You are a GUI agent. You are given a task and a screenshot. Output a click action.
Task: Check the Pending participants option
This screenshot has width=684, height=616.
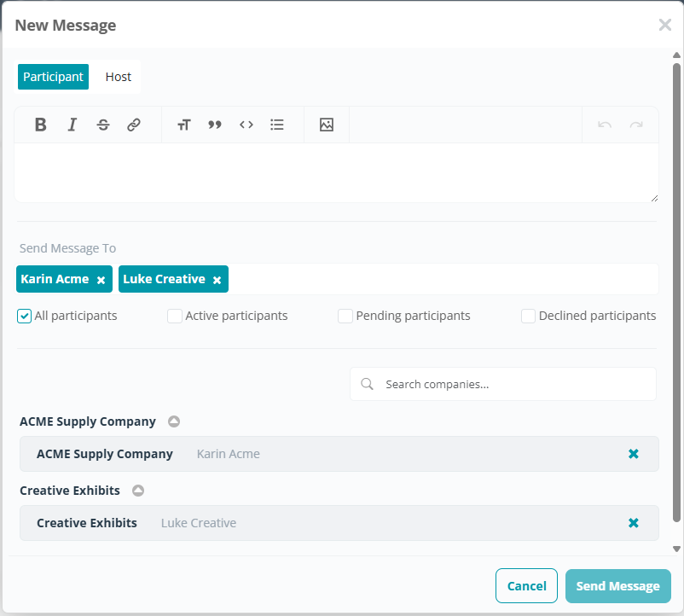(x=345, y=316)
